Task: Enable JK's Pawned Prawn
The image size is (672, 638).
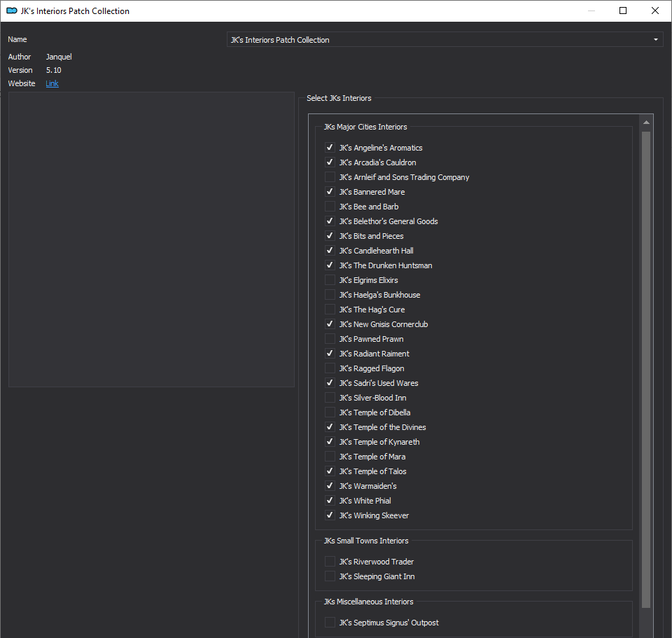Action: (x=330, y=339)
